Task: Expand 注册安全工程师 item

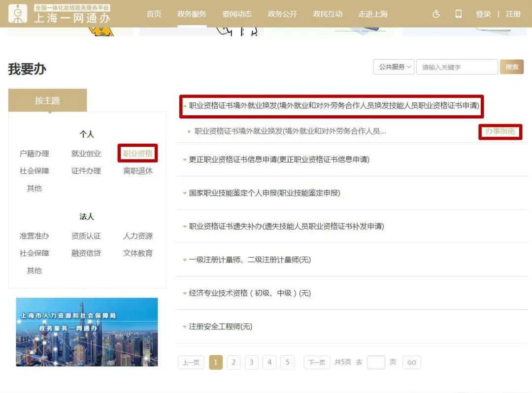Action: pyautogui.click(x=220, y=326)
